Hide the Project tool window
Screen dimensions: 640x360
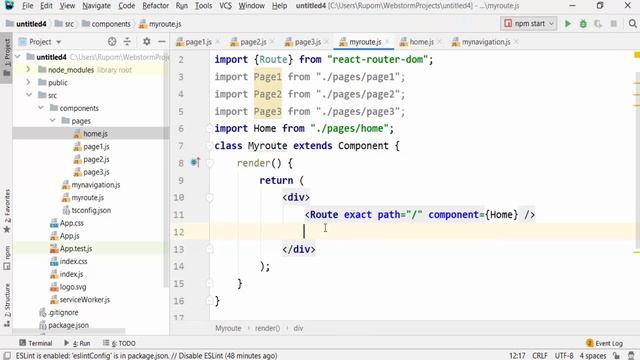click(162, 42)
